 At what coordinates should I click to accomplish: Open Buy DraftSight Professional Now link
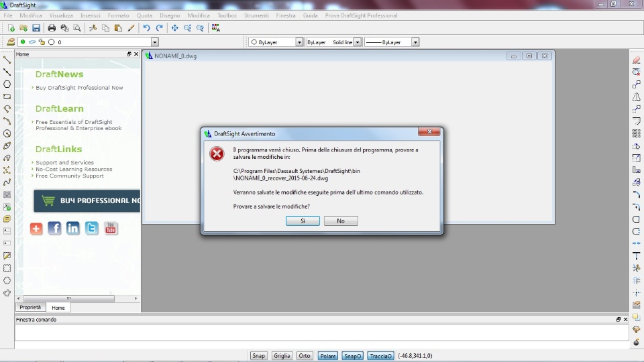coord(79,87)
